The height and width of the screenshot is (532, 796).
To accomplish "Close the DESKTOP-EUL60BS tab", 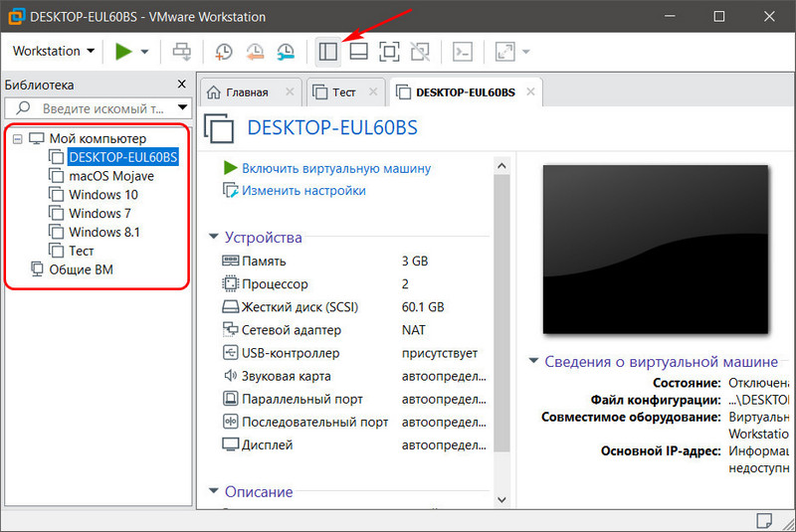I will [x=530, y=91].
